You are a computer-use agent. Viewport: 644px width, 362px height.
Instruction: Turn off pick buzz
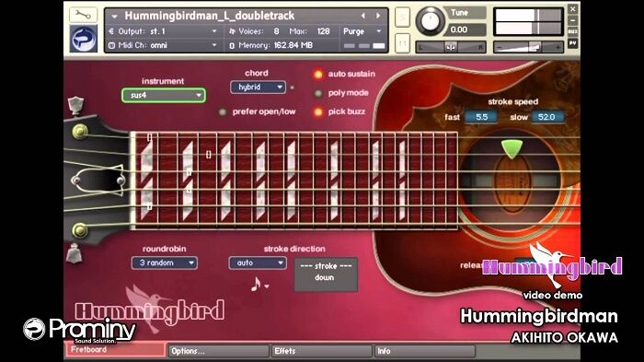point(318,111)
